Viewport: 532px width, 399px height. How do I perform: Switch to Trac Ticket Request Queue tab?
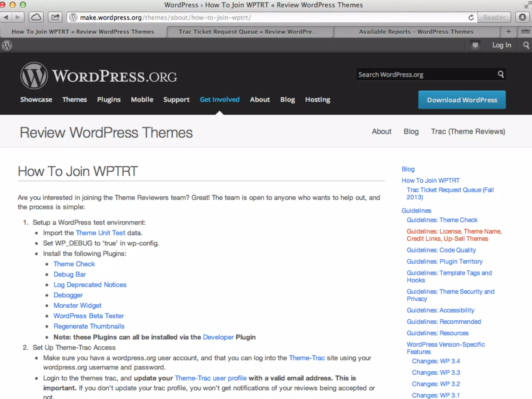(x=248, y=32)
